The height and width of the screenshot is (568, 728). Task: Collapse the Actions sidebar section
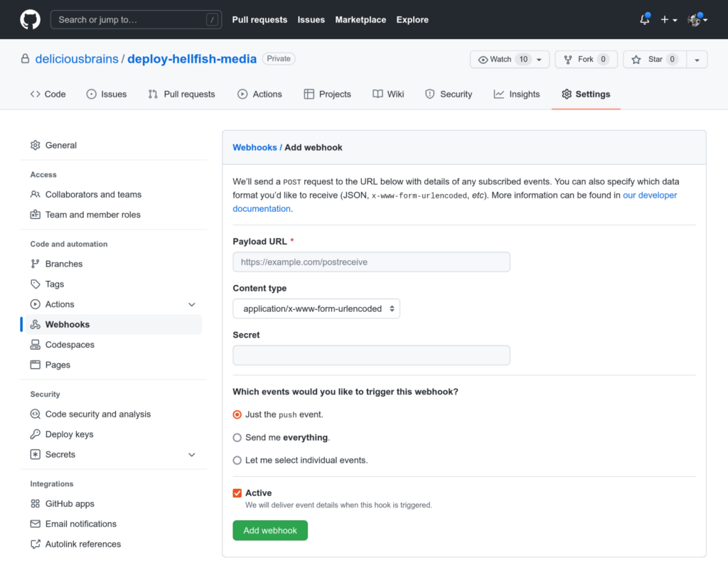pos(191,304)
